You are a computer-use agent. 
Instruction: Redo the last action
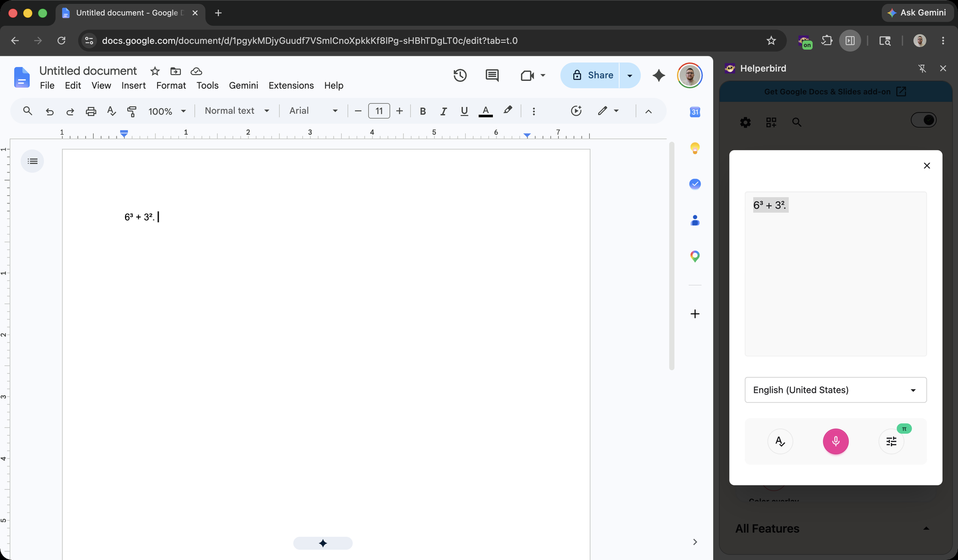[70, 111]
